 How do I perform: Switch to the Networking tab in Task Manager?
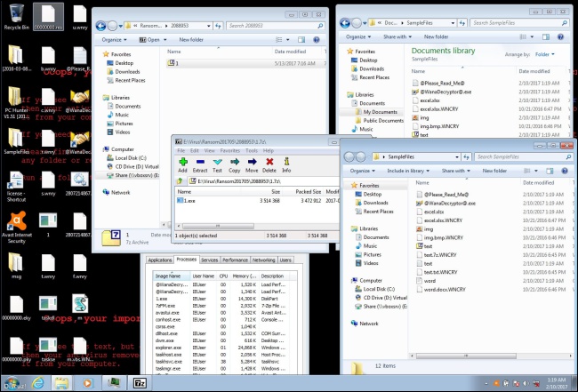(x=263, y=260)
